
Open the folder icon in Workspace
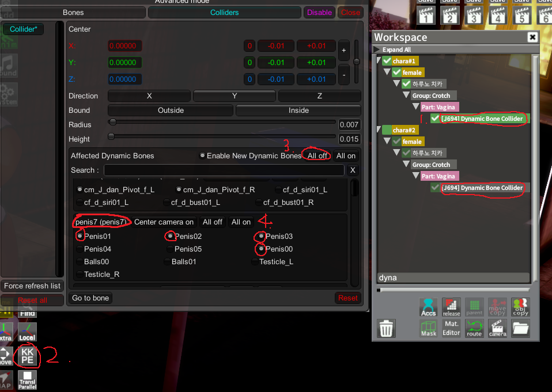pyautogui.click(x=520, y=328)
